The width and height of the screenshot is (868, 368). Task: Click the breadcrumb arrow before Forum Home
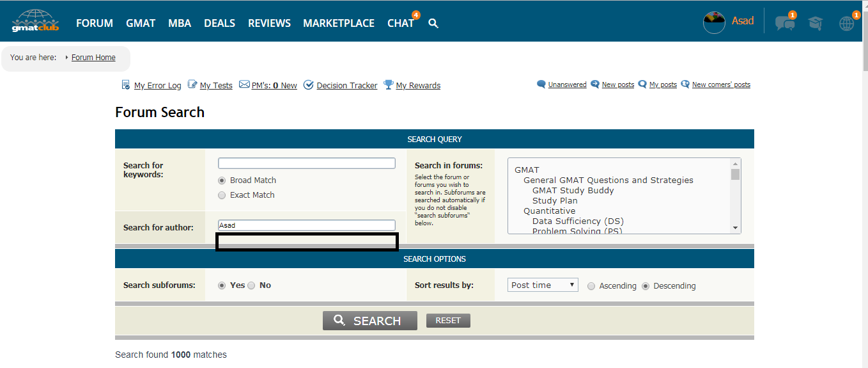click(x=66, y=58)
